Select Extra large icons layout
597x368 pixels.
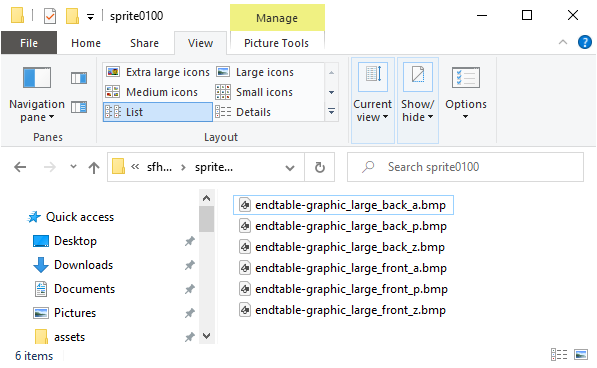click(x=157, y=72)
